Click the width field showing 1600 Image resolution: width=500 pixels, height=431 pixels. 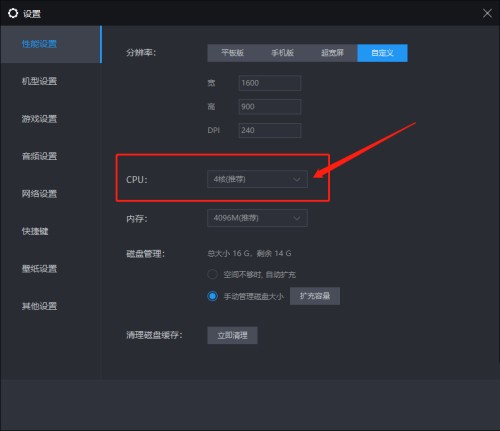[x=270, y=83]
